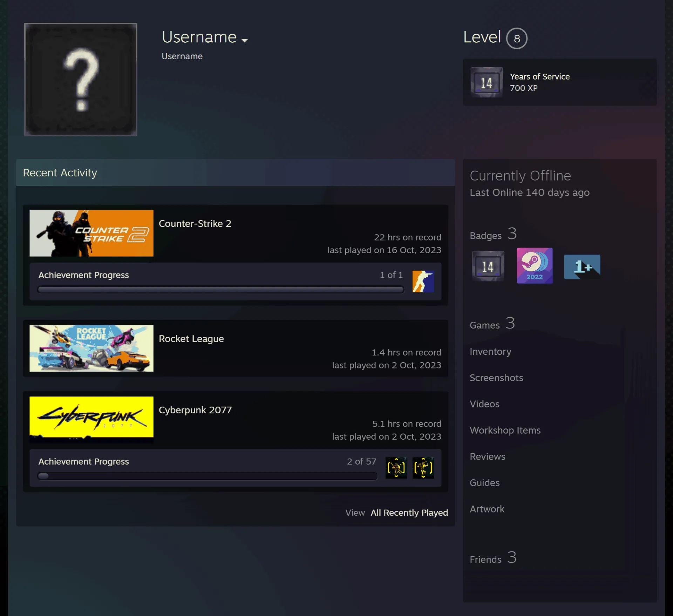View All Recently Played games
This screenshot has height=616, width=673.
409,513
